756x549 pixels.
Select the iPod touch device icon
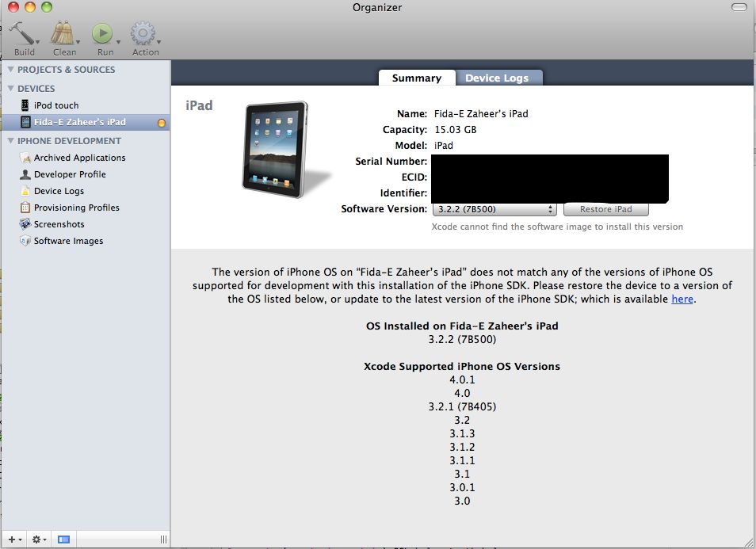pyautogui.click(x=25, y=105)
